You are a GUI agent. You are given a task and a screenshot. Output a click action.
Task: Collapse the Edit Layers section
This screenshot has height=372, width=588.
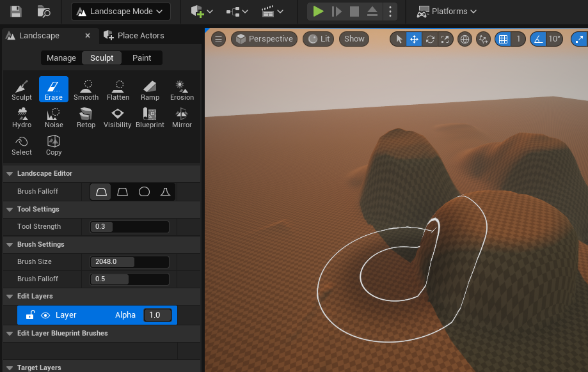10,297
